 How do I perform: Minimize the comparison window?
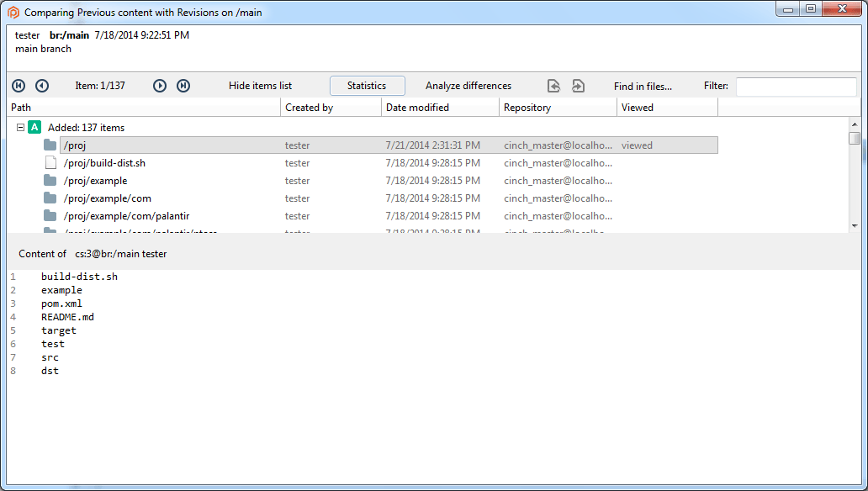[x=788, y=9]
